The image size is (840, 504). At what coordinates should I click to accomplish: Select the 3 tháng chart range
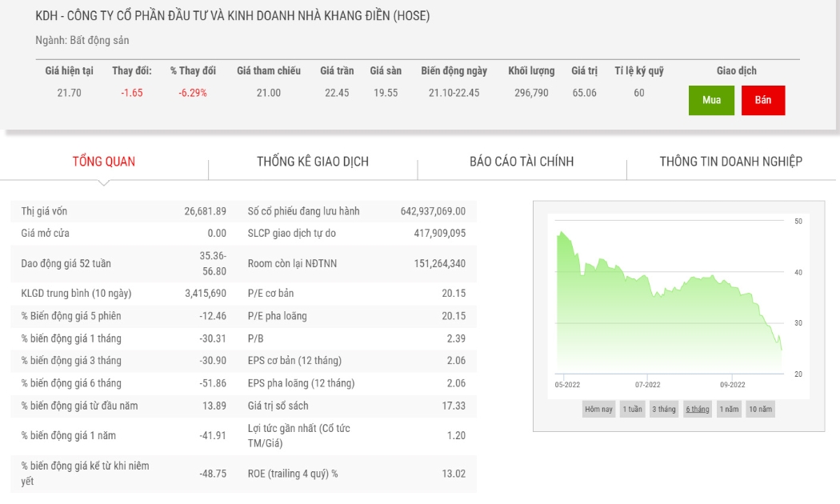pyautogui.click(x=664, y=409)
